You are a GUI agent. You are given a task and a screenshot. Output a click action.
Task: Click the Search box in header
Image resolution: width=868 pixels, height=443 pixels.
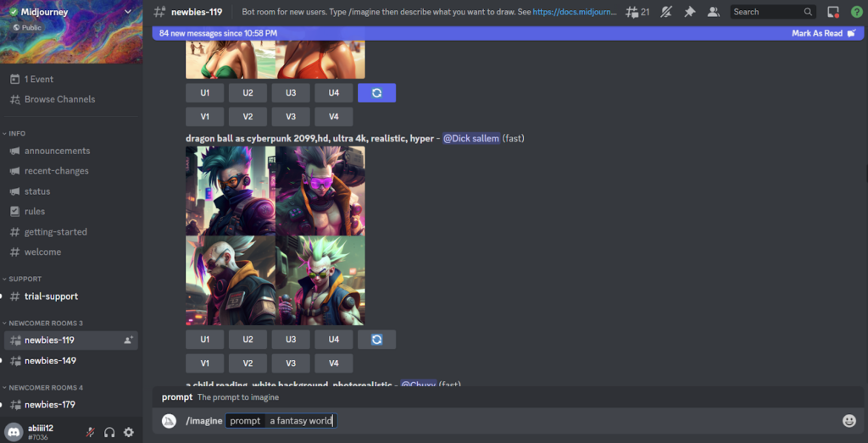pyautogui.click(x=773, y=12)
